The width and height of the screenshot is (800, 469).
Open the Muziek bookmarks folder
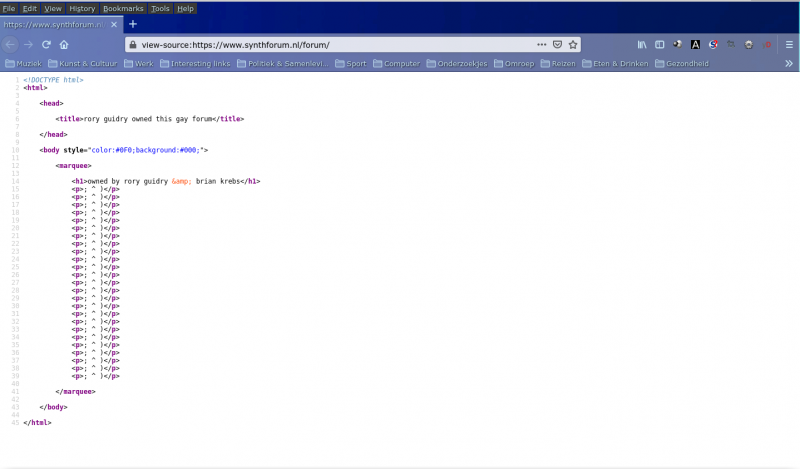(x=23, y=64)
